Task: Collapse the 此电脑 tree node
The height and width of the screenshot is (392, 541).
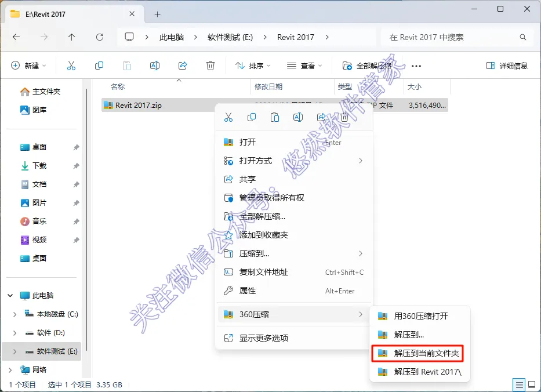Action: pos(10,296)
